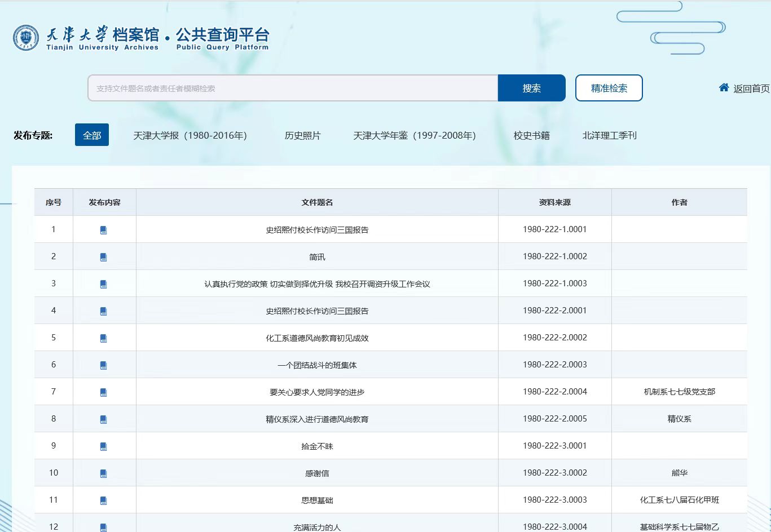Click the Tianjin University emblem logo

point(26,38)
